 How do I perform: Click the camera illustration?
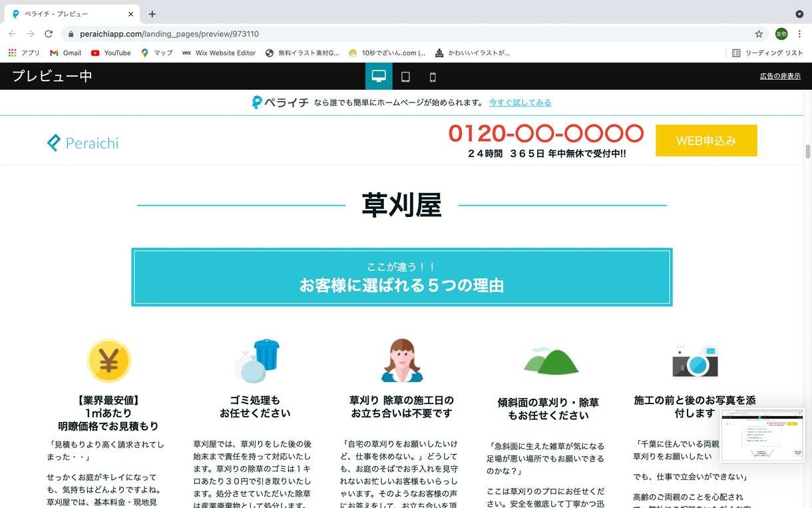695,361
